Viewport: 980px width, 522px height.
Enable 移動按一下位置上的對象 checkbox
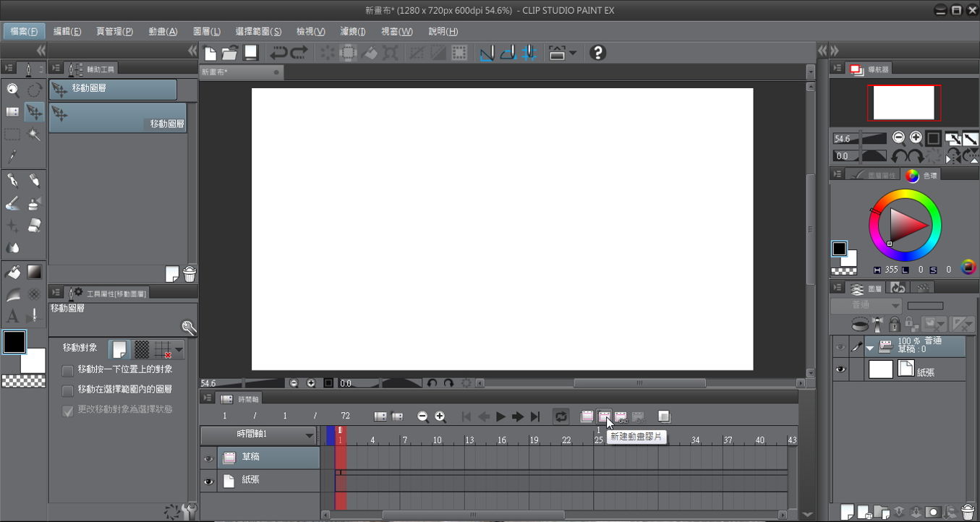point(68,370)
